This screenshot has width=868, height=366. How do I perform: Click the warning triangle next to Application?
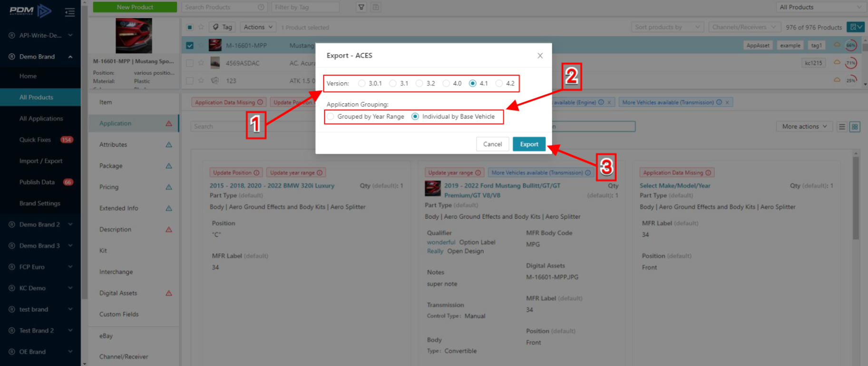[169, 123]
